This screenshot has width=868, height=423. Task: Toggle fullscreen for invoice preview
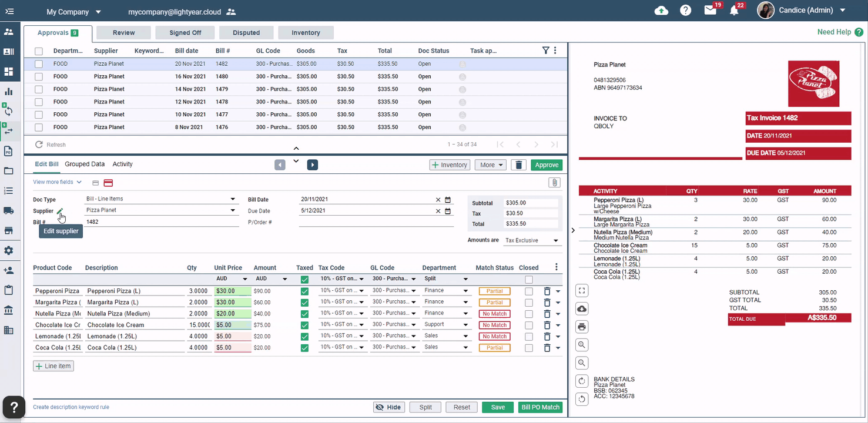click(582, 291)
